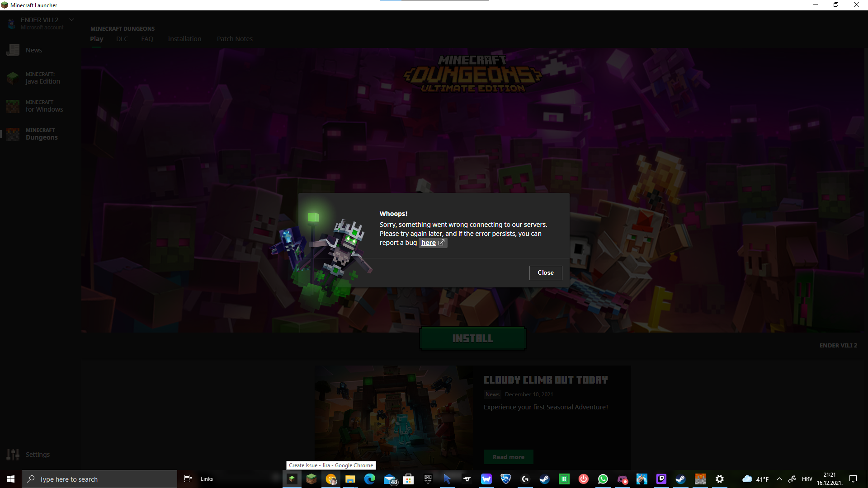Close the Whoops error dialog
The width and height of the screenshot is (868, 488).
(x=546, y=272)
